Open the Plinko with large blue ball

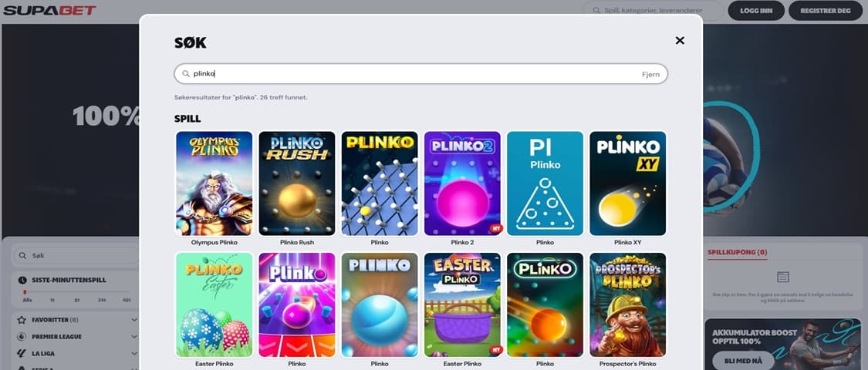[379, 305]
